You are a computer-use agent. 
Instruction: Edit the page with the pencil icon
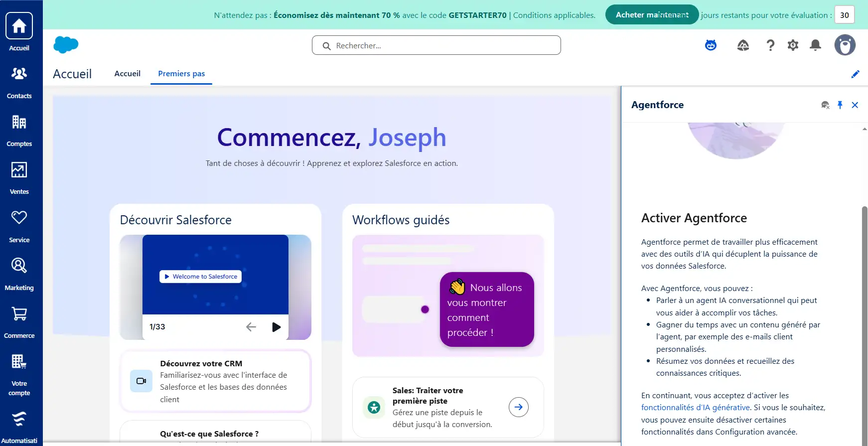click(x=855, y=74)
